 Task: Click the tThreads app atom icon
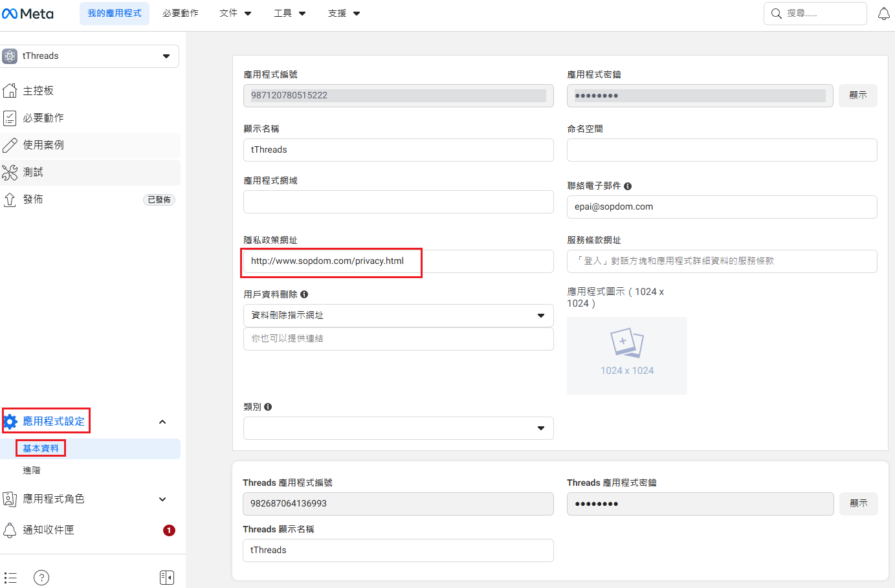coord(10,56)
